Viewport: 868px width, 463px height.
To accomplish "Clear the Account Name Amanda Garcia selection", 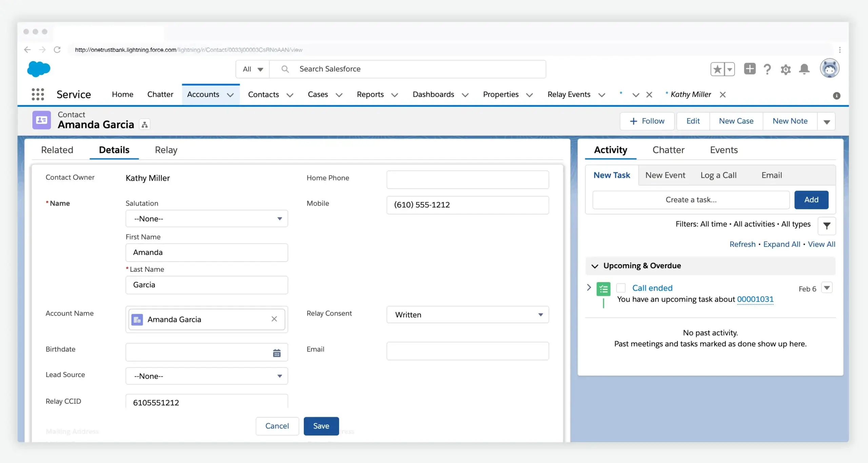I will (274, 319).
